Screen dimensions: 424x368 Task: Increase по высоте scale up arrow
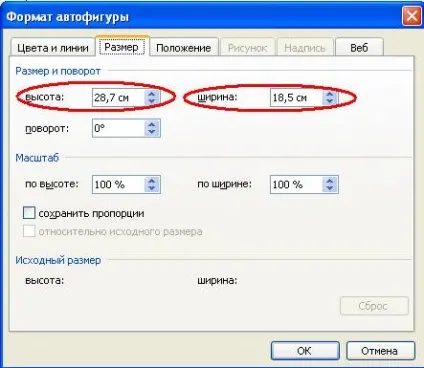[152, 181]
